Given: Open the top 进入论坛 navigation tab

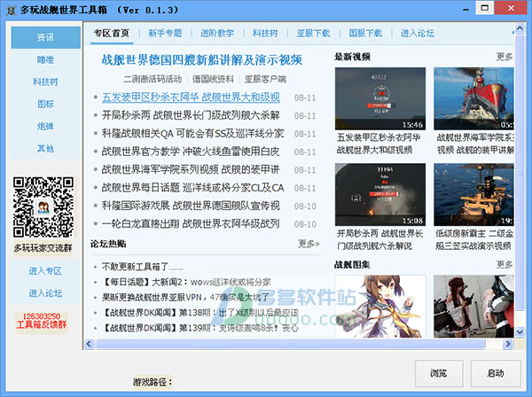Looking at the screenshot, I should tap(418, 33).
